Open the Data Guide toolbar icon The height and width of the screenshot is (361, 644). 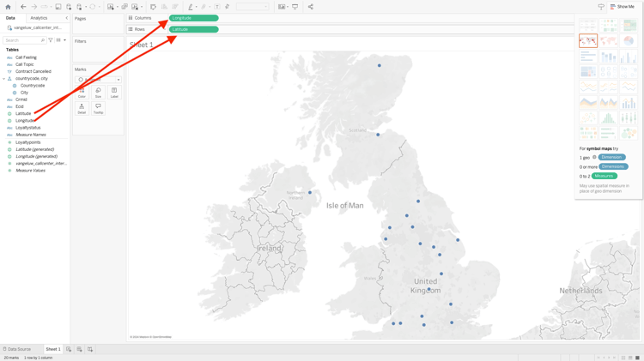pos(601,7)
